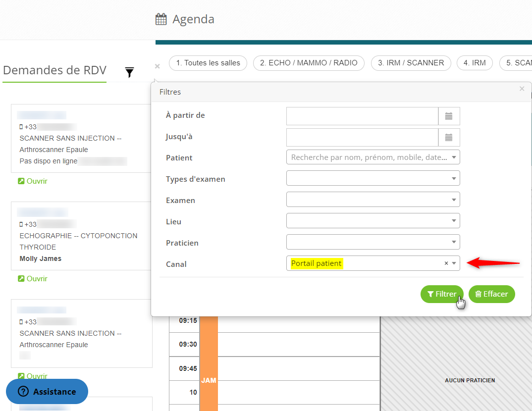Select the Toutes les salles tab
The image size is (532, 411).
tap(208, 63)
